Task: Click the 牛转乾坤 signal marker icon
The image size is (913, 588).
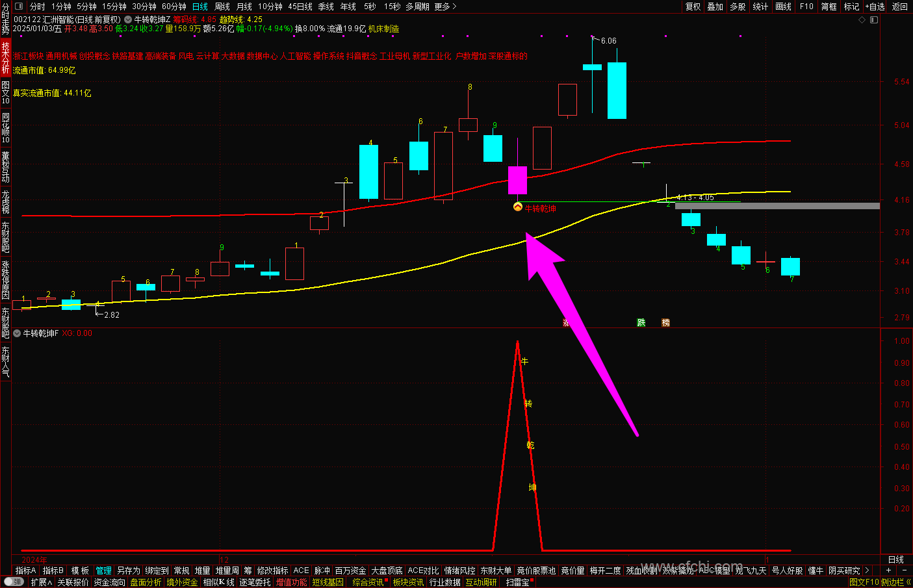Action: (x=518, y=207)
